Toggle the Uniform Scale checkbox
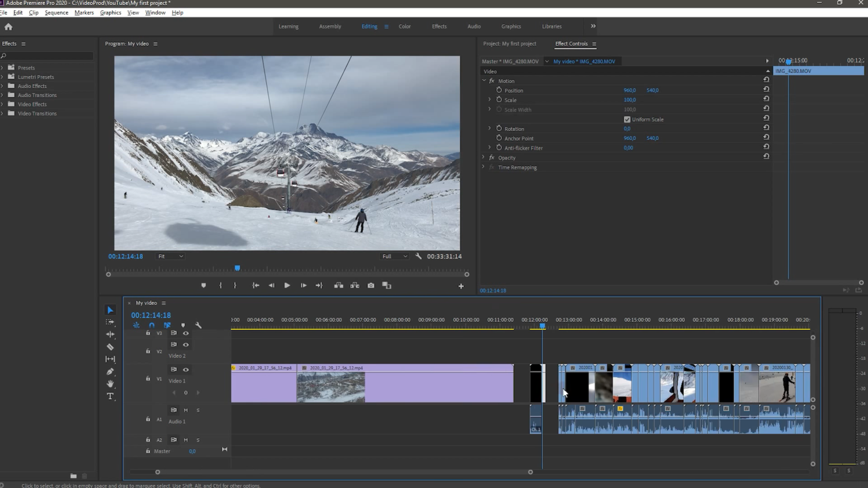 [x=627, y=120]
